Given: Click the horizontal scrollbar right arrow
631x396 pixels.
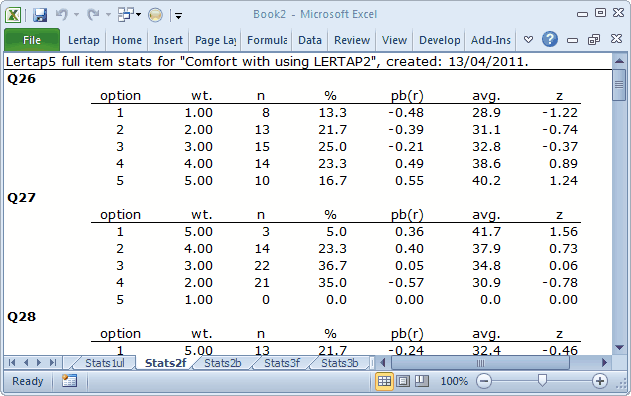Looking at the screenshot, I should (604, 363).
